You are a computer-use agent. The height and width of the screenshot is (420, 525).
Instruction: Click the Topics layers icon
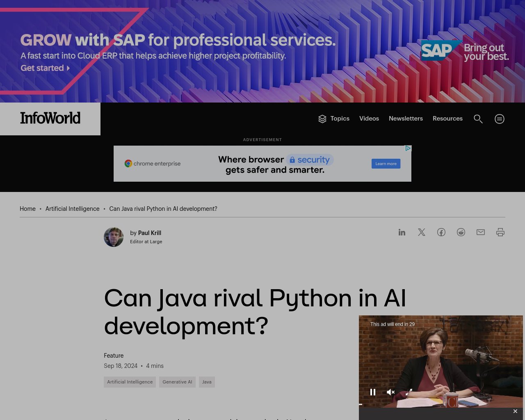pyautogui.click(x=322, y=119)
